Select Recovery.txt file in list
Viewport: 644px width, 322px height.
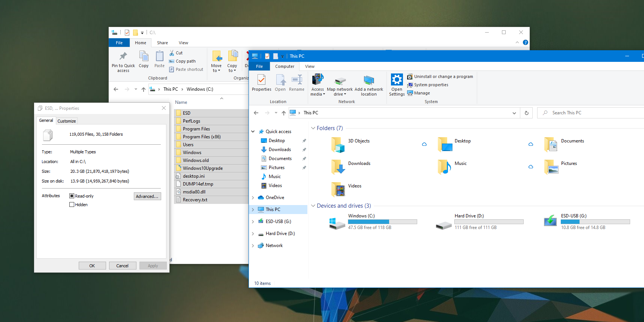212,200
